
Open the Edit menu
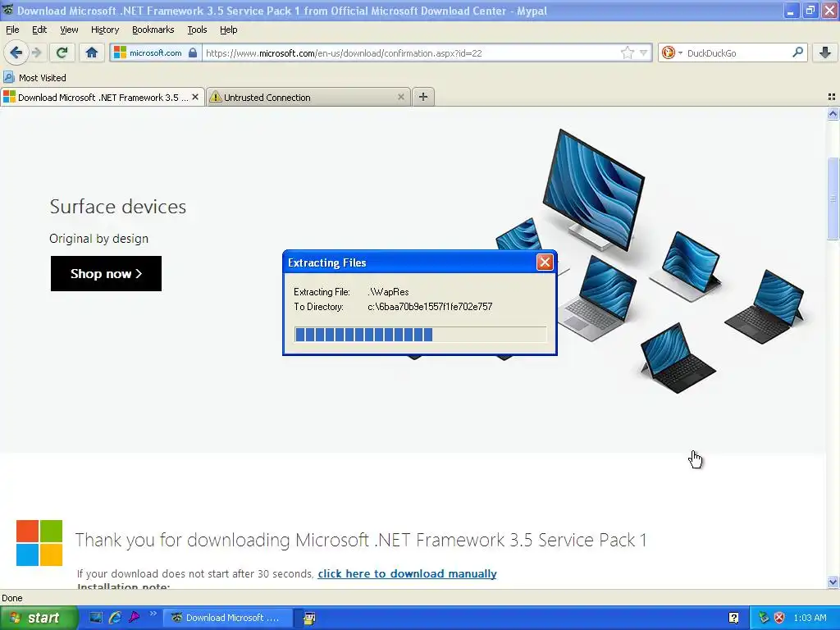coord(39,30)
